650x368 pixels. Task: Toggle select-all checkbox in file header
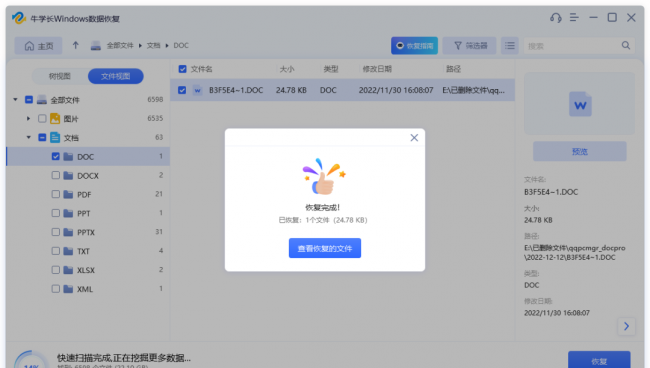click(x=182, y=69)
